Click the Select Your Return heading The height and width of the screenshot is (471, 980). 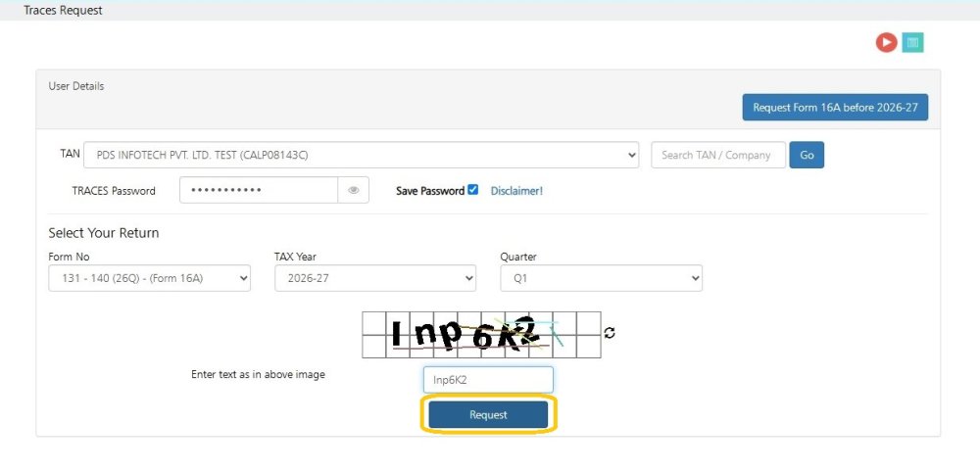(x=104, y=233)
